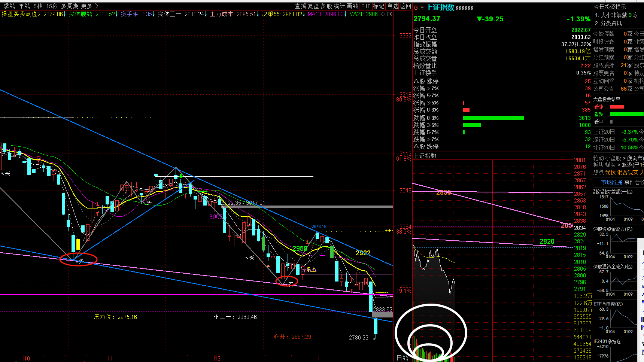Click 今始停牌 entry
The height and width of the screenshot is (362, 644).
613,34
